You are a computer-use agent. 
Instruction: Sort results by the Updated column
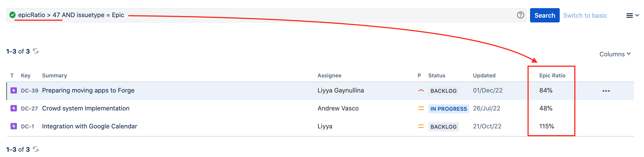pos(484,75)
